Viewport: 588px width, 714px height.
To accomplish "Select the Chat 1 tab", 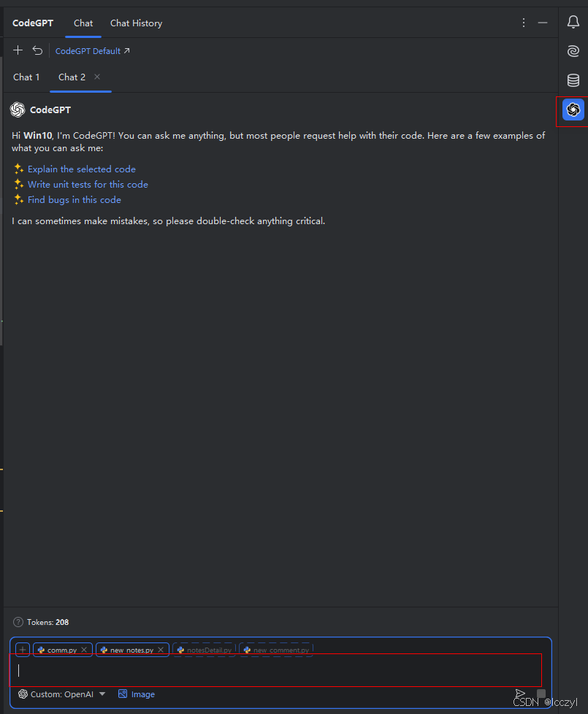I will click(x=26, y=77).
